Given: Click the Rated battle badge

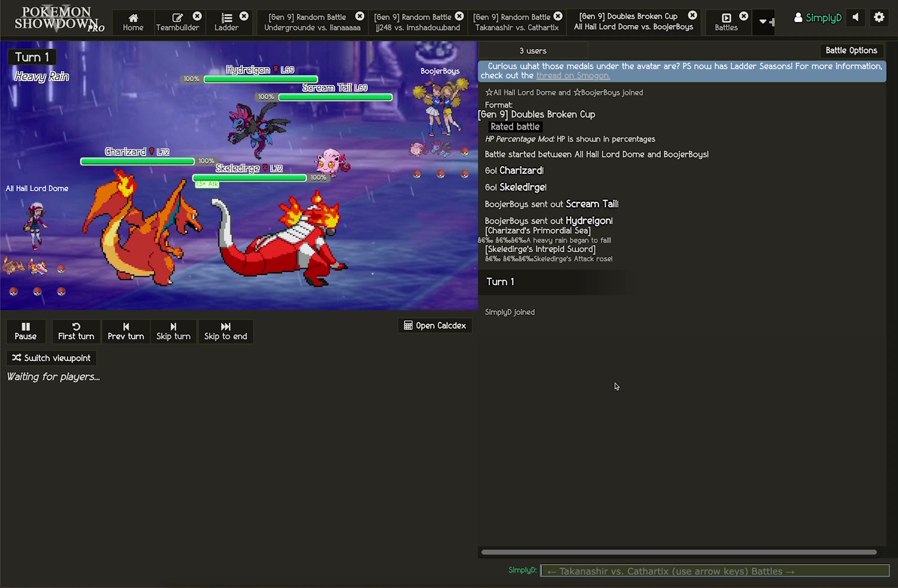Looking at the screenshot, I should point(515,127).
